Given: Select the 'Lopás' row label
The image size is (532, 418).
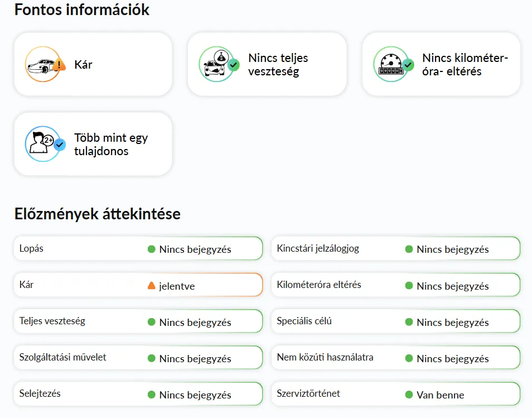Looking at the screenshot, I should point(31,248).
